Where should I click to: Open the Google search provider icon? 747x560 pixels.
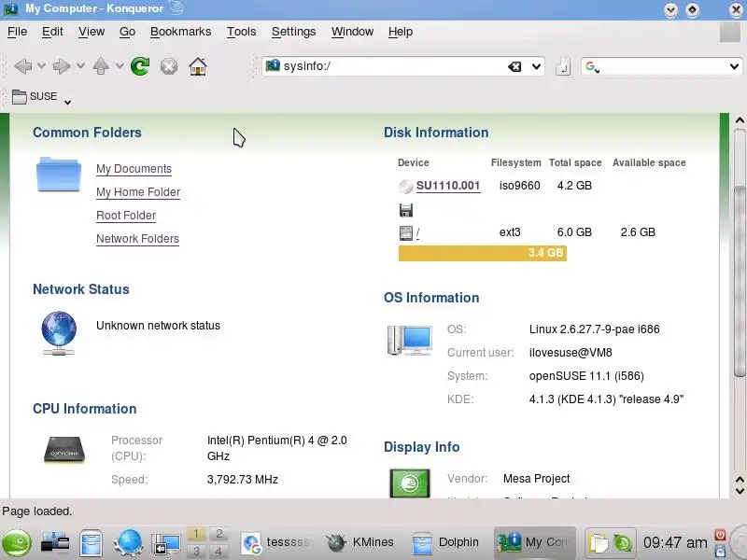[592, 67]
